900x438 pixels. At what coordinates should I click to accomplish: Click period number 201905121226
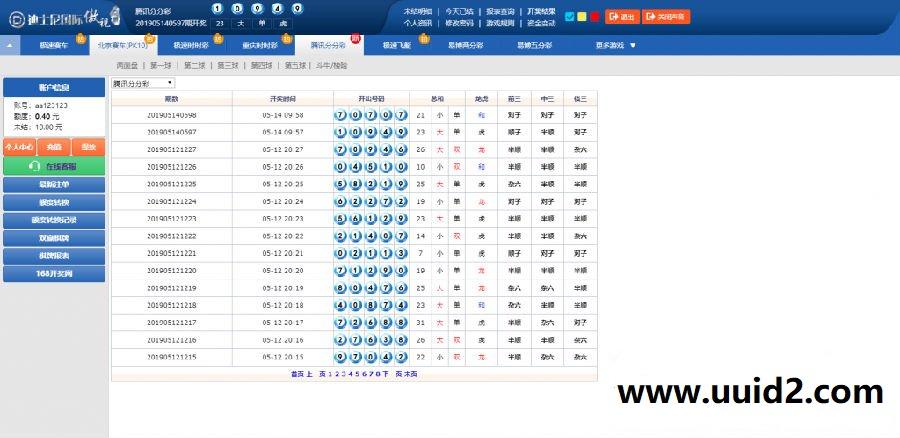(x=172, y=167)
